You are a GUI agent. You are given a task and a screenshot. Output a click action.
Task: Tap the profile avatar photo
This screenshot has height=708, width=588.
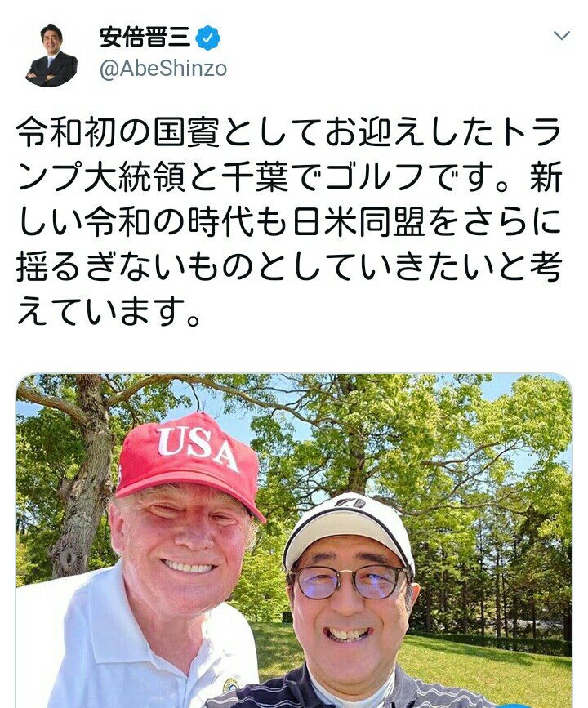pos(51,56)
